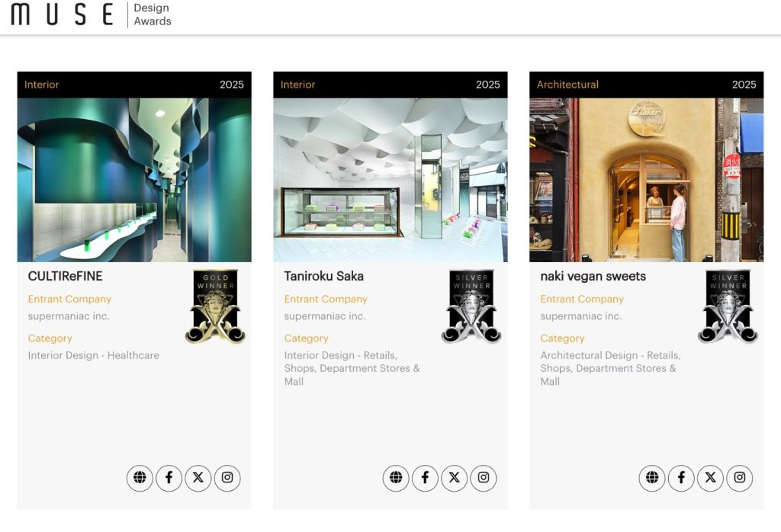
Task: Click the Design Awards header text
Action: tap(153, 14)
